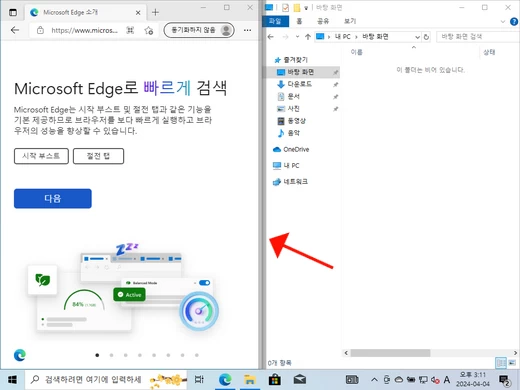The image size is (520, 390).
Task: Open recent locations dropdown arrow
Action: click(297, 37)
